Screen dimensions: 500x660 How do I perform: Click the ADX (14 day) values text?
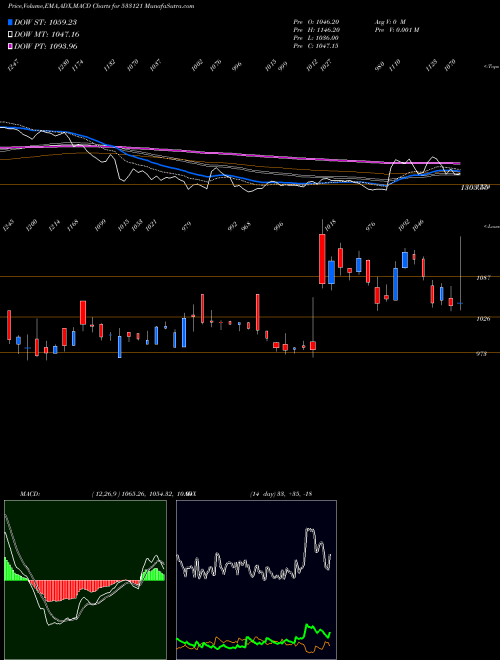(x=281, y=494)
